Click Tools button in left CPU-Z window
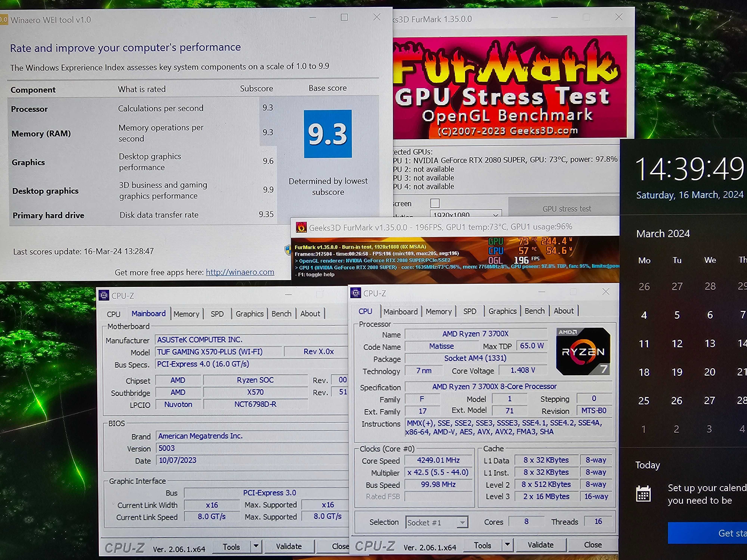 click(x=231, y=547)
